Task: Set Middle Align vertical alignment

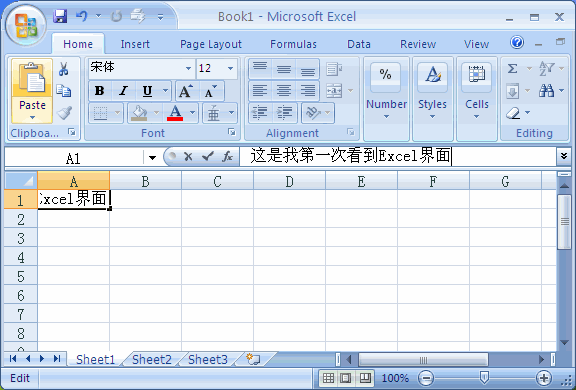Action: (284, 69)
